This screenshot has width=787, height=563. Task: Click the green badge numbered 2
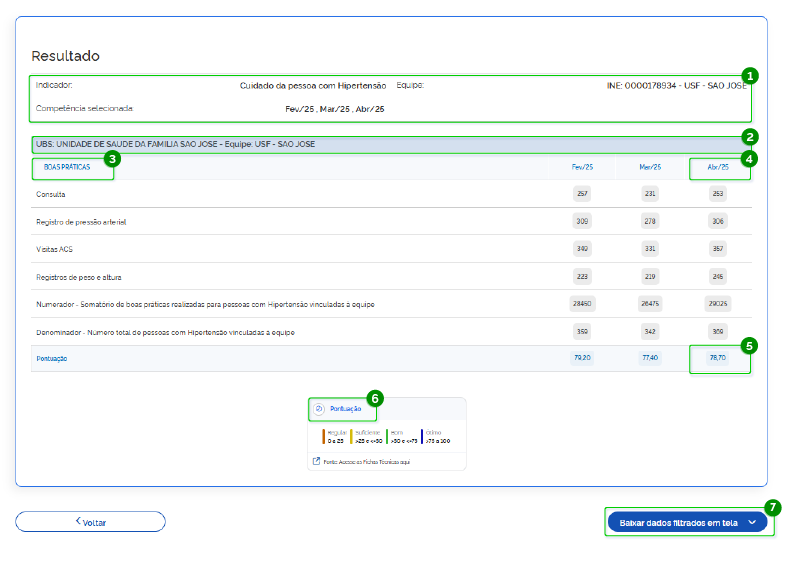click(x=750, y=137)
